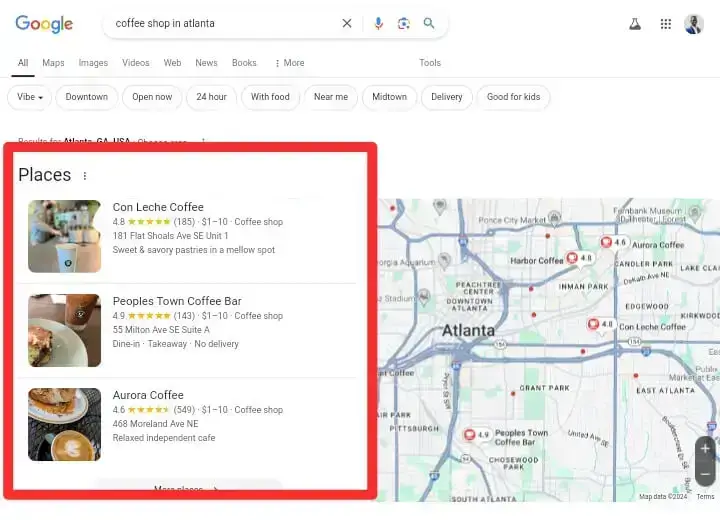Switch to the Images tab
Viewport: 720px width, 520px height.
coord(93,63)
